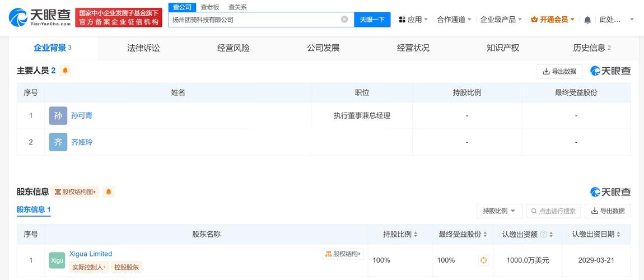The image size is (644, 280).
Task: Click the 2029-03-21 date cell
Action: coord(596,260)
